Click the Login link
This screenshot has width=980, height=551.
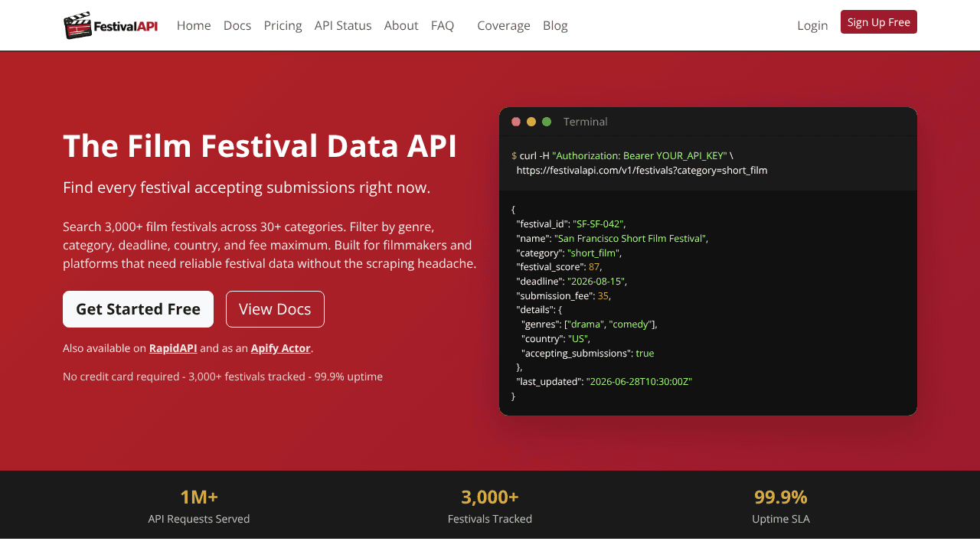click(x=812, y=25)
